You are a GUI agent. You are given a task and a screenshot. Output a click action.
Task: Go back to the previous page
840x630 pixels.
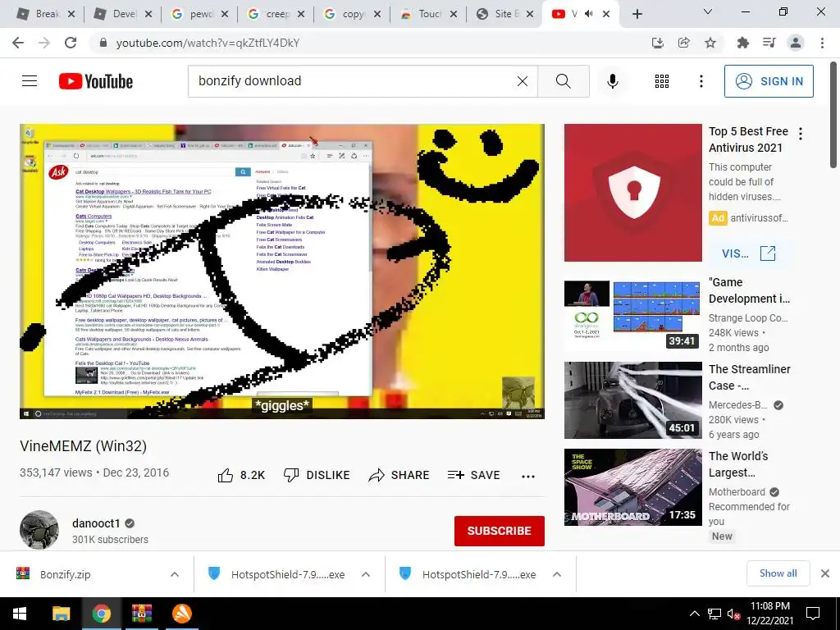click(18, 43)
